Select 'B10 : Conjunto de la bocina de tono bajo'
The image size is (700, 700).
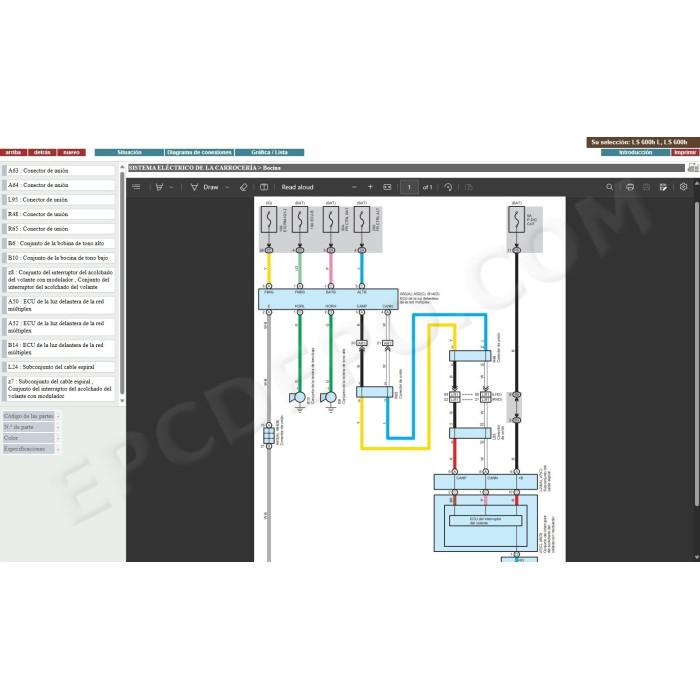tap(60, 258)
